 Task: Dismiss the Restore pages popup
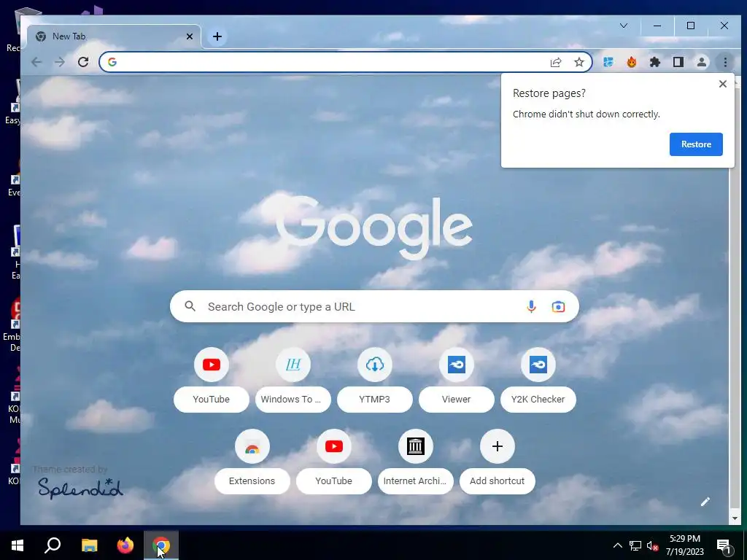point(723,84)
